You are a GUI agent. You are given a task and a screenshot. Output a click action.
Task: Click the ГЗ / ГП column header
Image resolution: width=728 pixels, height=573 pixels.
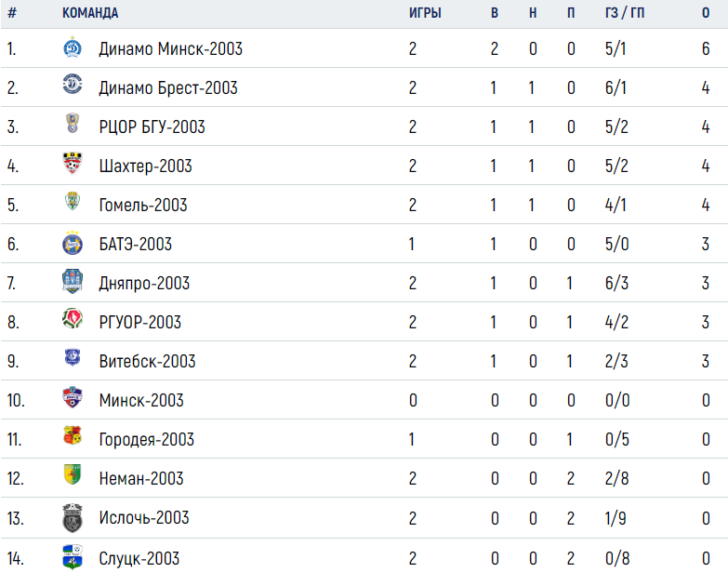click(625, 13)
